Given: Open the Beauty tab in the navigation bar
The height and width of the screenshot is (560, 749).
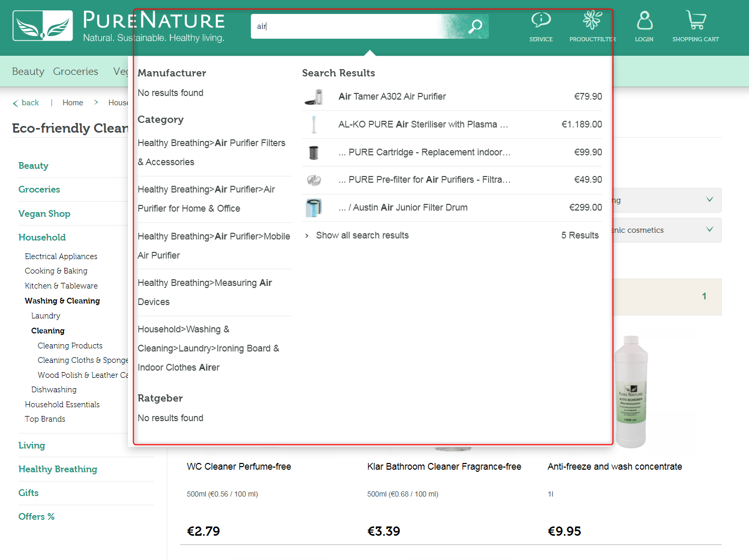Looking at the screenshot, I should click(x=28, y=71).
